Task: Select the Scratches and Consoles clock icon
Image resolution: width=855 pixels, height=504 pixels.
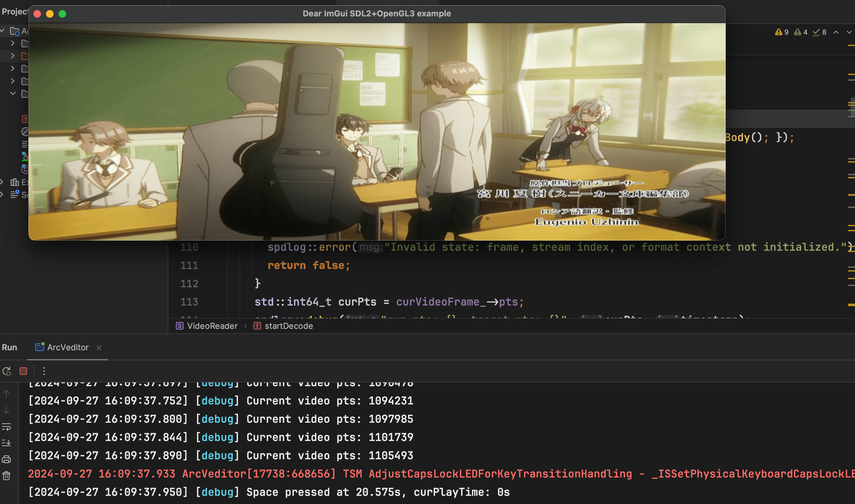Action: (x=15, y=194)
